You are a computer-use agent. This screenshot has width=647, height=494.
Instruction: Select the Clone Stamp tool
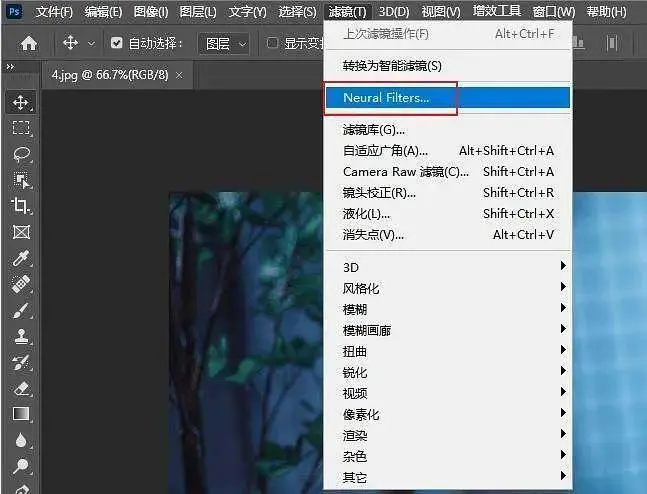pyautogui.click(x=21, y=336)
